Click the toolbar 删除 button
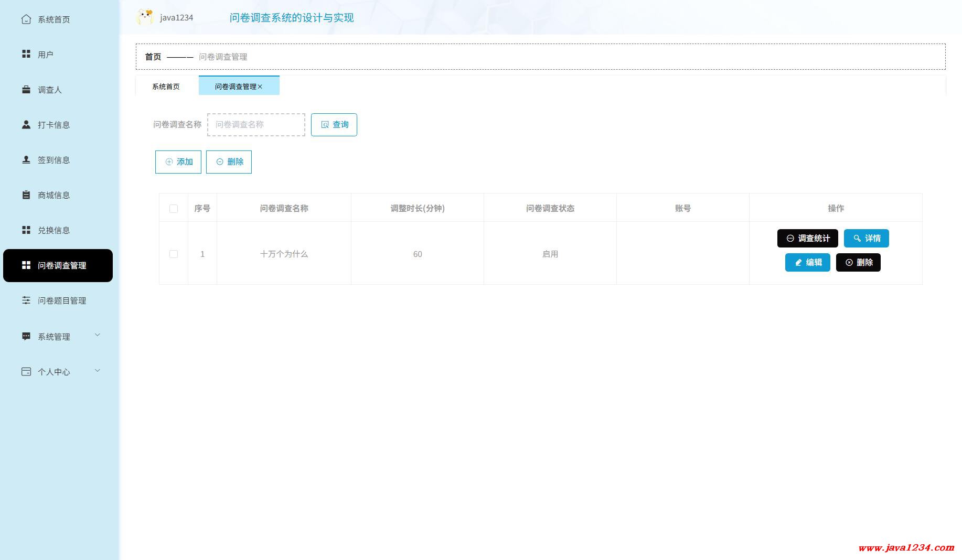Viewport: 962px width, 560px height. pyautogui.click(x=229, y=162)
